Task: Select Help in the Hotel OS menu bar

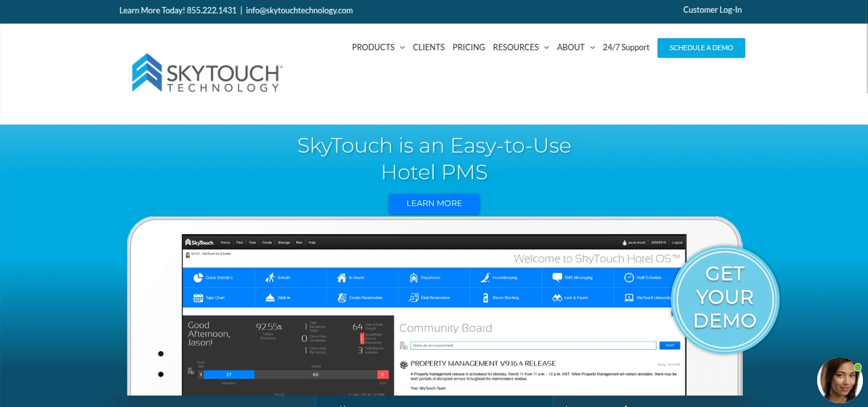Action: (x=312, y=242)
